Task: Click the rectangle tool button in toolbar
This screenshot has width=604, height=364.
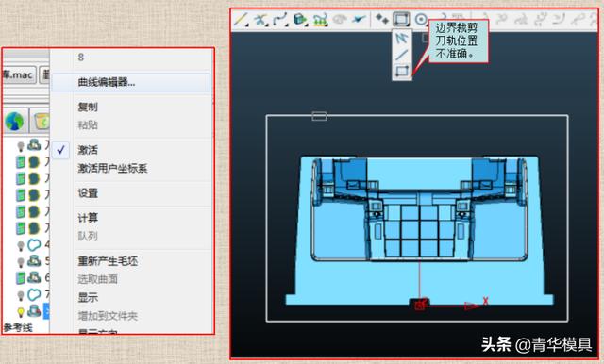Action: click(401, 19)
